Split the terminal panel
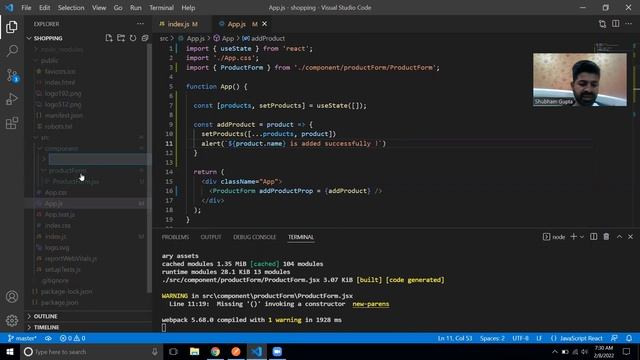Image resolution: width=640 pixels, height=360 pixels. tap(593, 237)
